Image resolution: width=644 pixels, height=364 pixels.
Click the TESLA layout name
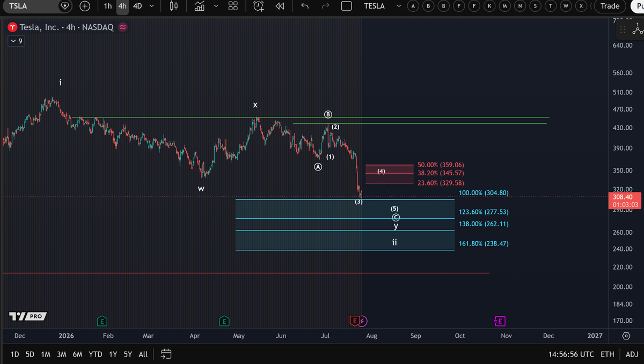pyautogui.click(x=374, y=6)
